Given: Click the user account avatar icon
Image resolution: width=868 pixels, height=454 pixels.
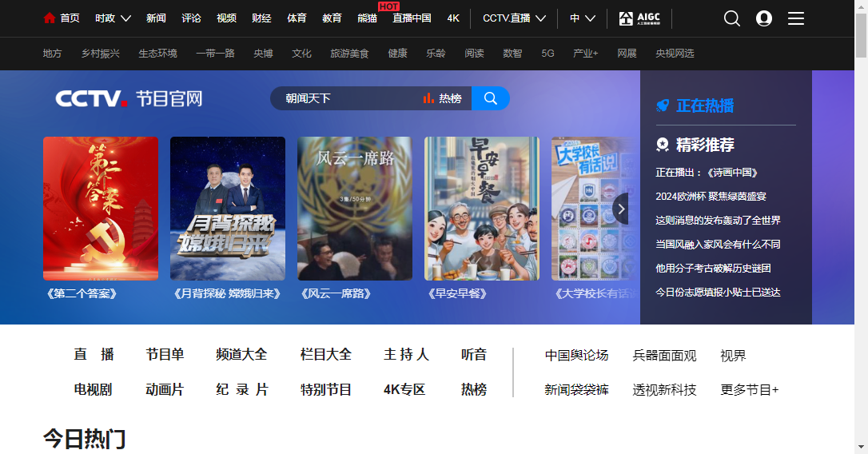Looking at the screenshot, I should coord(764,18).
